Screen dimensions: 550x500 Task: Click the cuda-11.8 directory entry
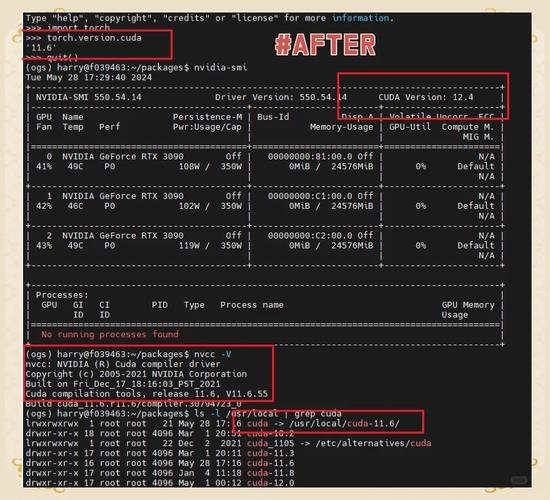(270, 473)
